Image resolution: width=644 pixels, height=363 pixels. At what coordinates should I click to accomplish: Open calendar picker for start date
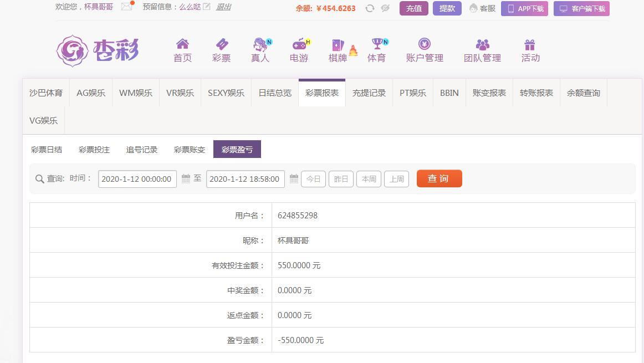(x=186, y=179)
